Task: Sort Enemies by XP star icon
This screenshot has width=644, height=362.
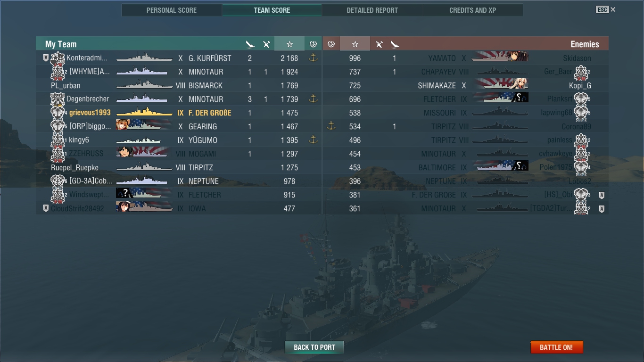Action: pos(355,44)
